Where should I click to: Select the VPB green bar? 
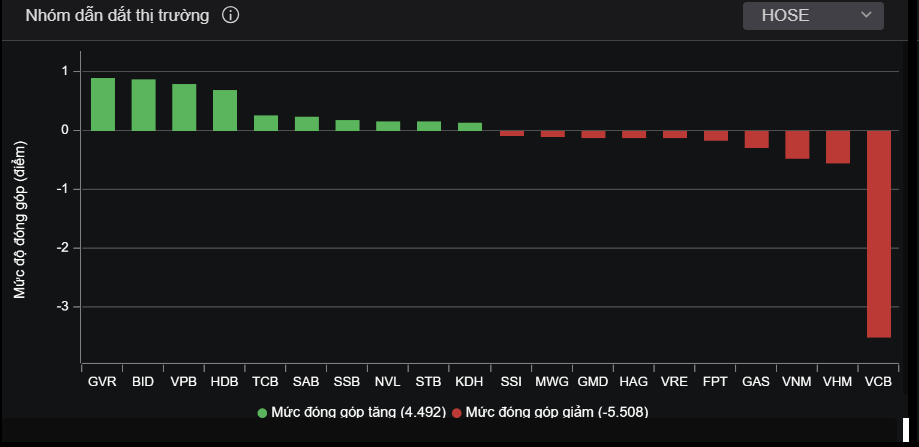point(184,107)
